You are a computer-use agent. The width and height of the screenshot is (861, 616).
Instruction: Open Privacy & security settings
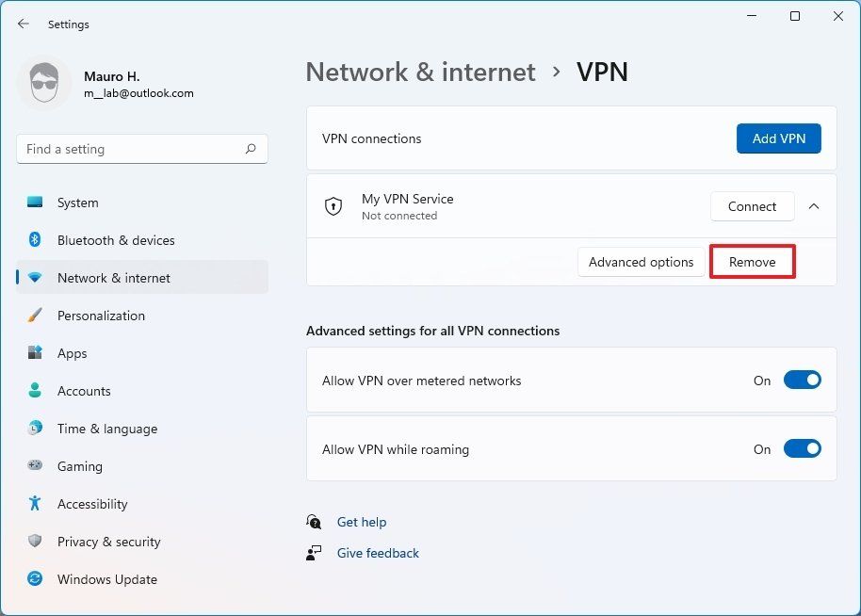click(108, 542)
